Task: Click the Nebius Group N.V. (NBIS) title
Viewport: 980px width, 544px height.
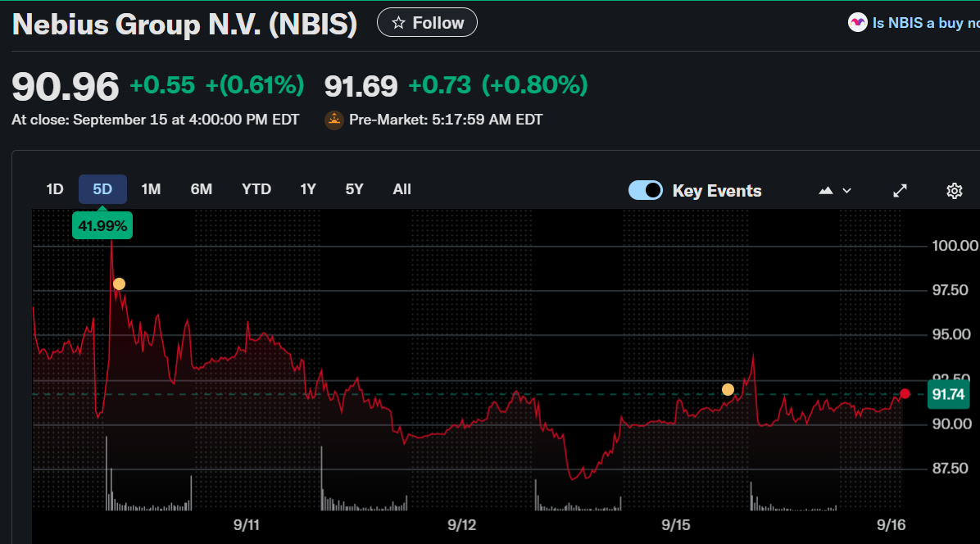Action: [x=184, y=25]
